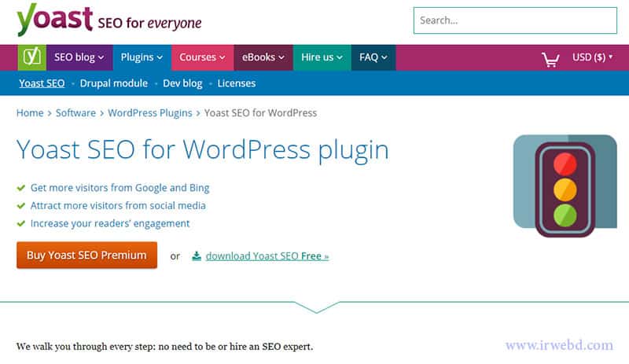629x364 pixels.
Task: Go to Home breadcrumb link
Action: [30, 112]
